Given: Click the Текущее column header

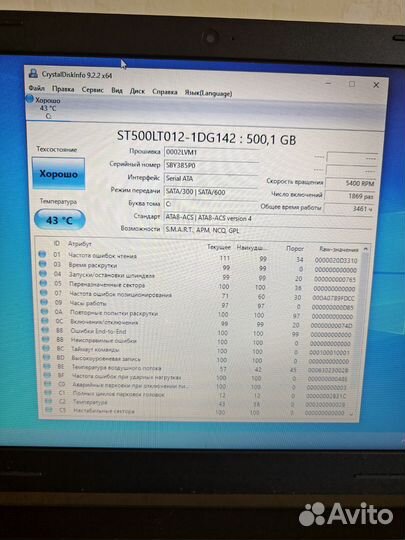Looking at the screenshot, I should click(x=219, y=247).
